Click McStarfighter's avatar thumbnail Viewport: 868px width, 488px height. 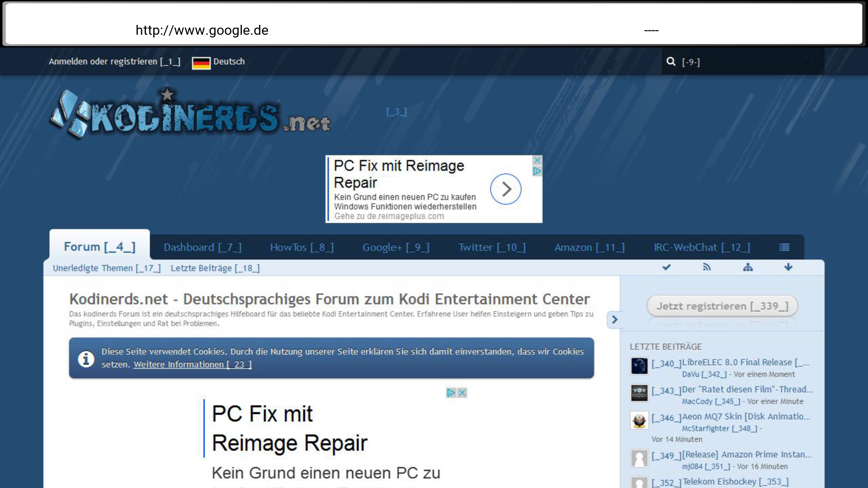point(639,420)
